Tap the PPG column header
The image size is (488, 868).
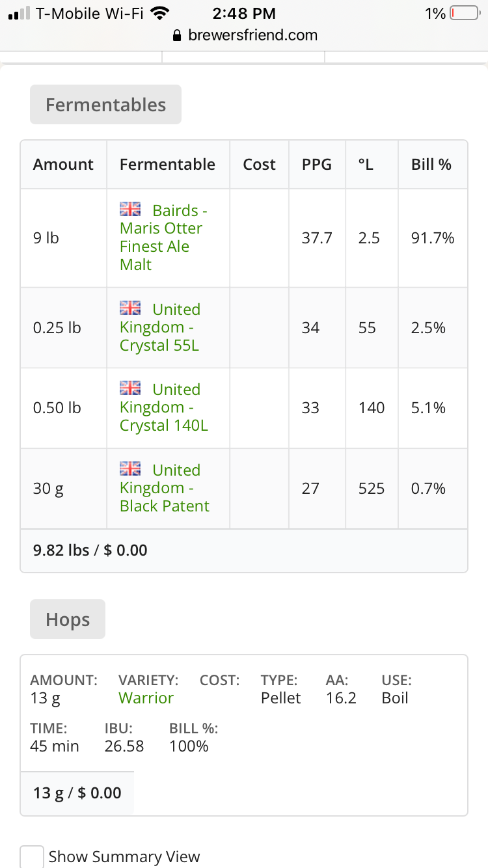(317, 165)
